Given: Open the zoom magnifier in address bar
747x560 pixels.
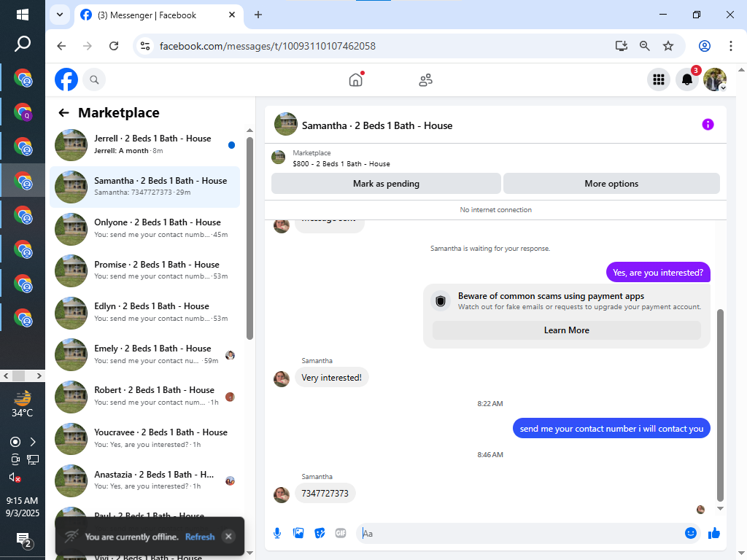Looking at the screenshot, I should (x=645, y=46).
